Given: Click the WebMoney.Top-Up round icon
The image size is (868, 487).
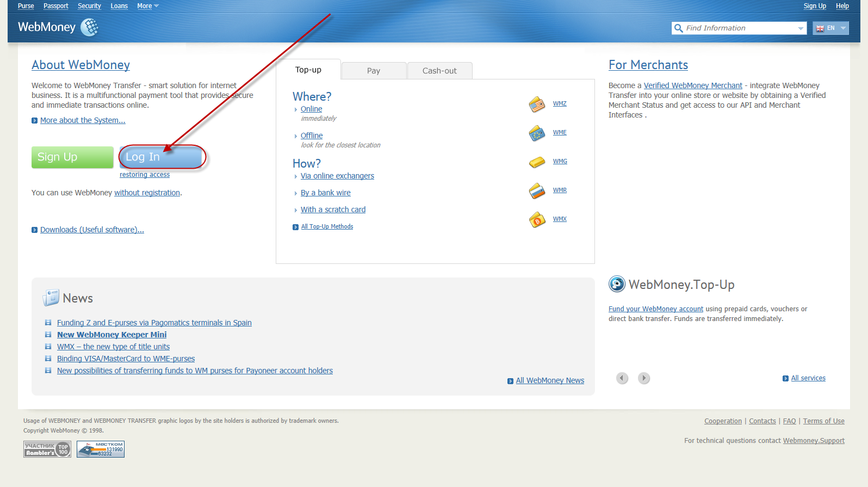Looking at the screenshot, I should [x=617, y=284].
